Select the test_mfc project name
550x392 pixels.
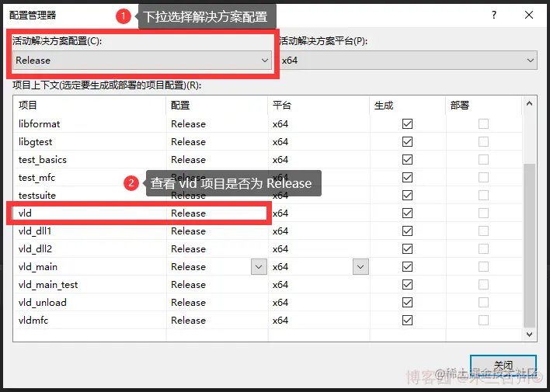(x=37, y=178)
